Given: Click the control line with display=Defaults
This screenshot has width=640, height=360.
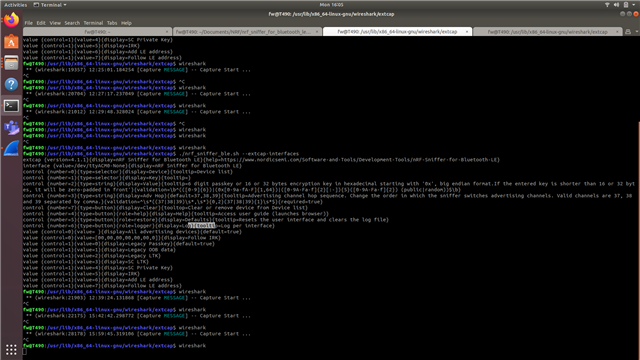Looking at the screenshot, I should pyautogui.click(x=206, y=220).
